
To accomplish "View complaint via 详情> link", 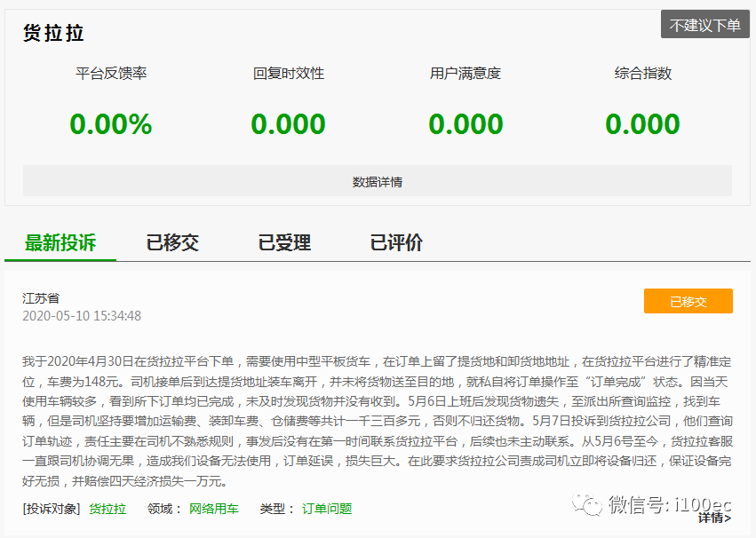I will 714,518.
